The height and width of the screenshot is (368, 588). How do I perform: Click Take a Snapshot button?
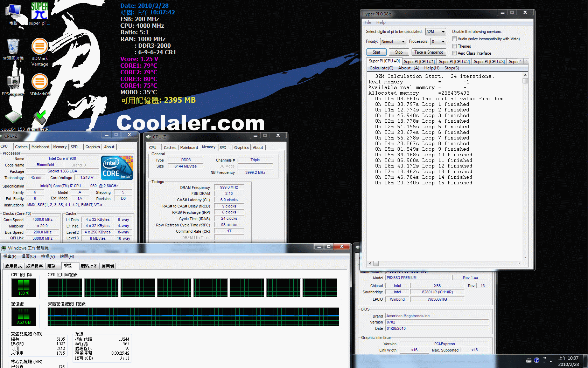point(428,52)
